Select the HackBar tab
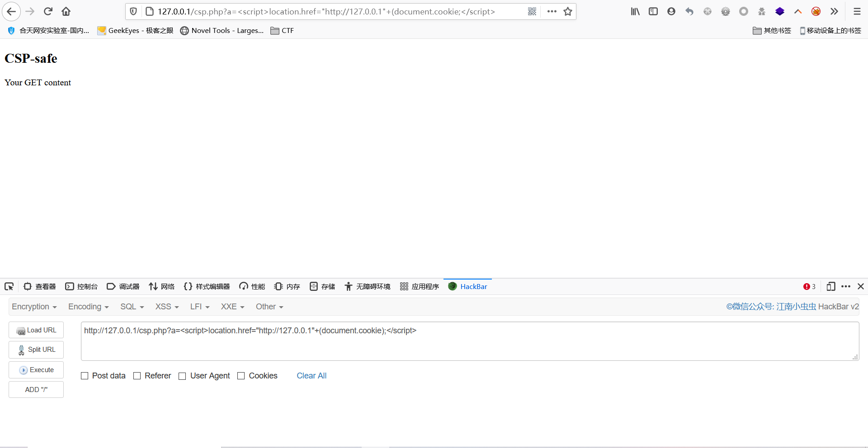The height and width of the screenshot is (448, 868). click(x=467, y=286)
